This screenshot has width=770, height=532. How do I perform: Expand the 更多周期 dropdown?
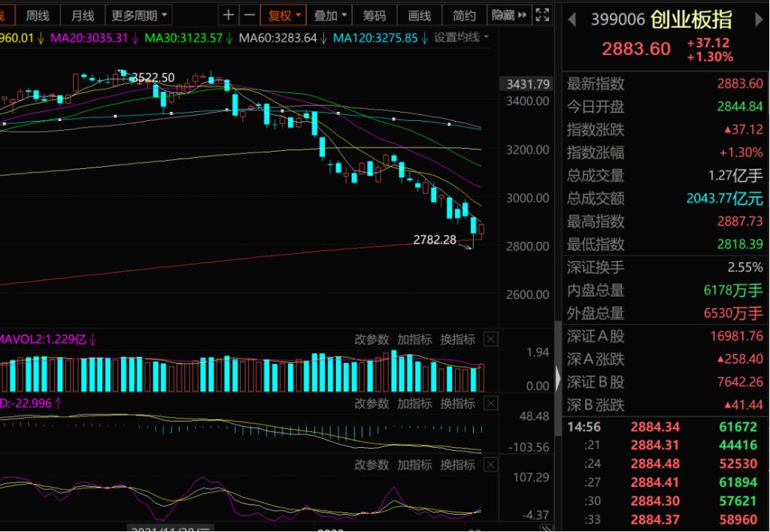coord(140,15)
